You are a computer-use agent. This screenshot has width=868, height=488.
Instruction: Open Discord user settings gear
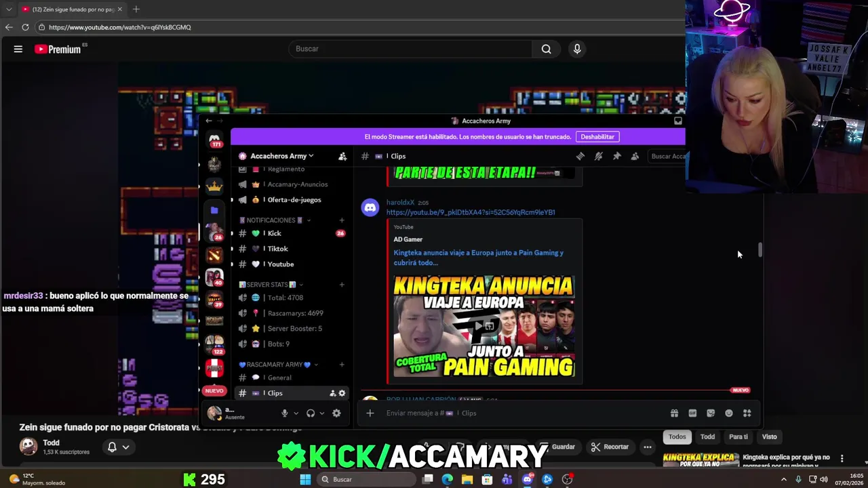coord(336,413)
